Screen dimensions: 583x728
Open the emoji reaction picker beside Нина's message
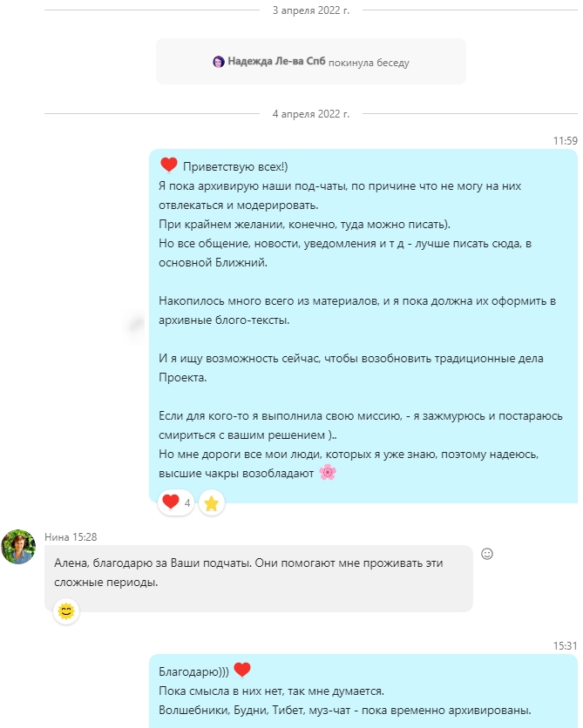point(487,554)
